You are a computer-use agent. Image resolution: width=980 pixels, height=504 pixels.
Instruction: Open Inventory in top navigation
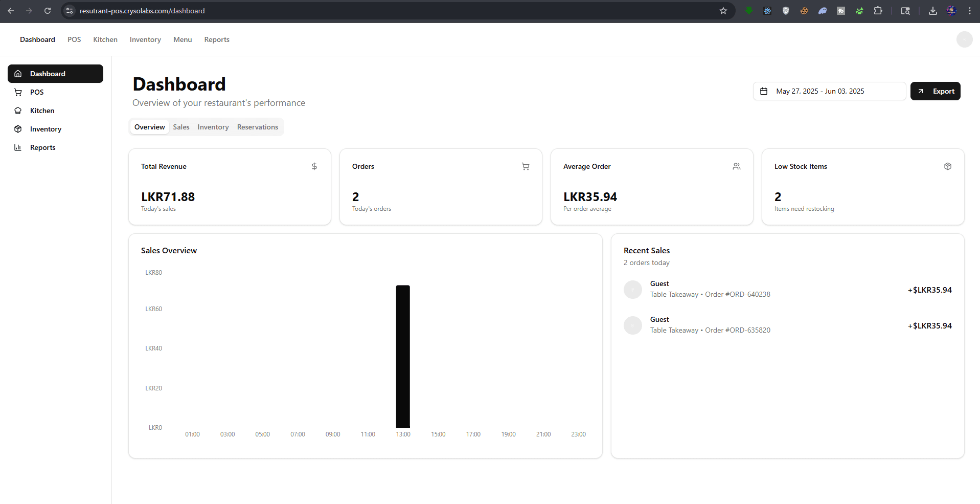[x=145, y=39]
